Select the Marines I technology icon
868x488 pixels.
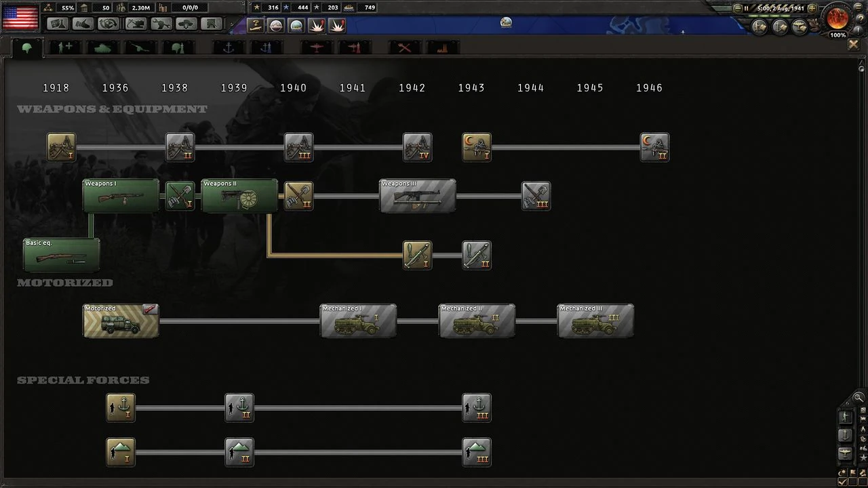121,408
